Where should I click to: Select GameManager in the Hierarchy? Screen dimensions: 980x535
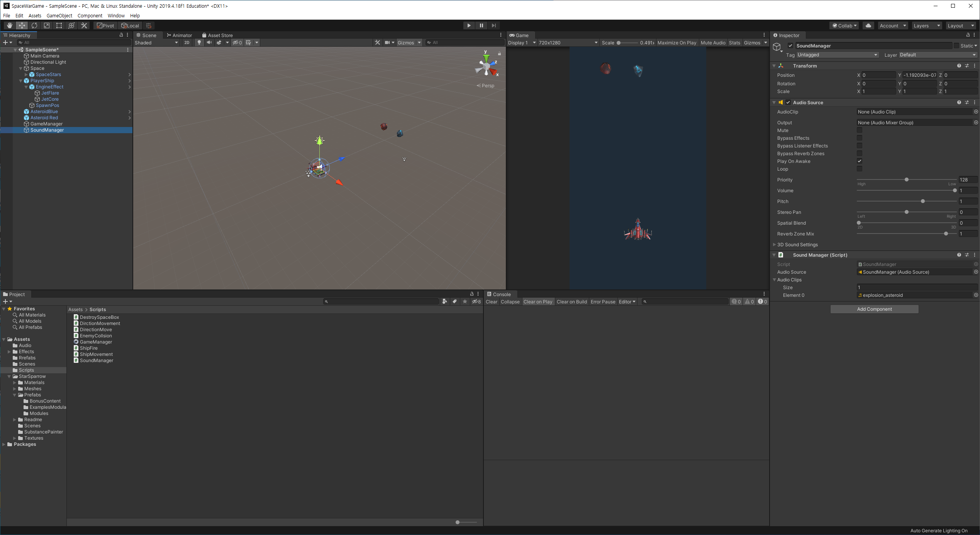[46, 124]
